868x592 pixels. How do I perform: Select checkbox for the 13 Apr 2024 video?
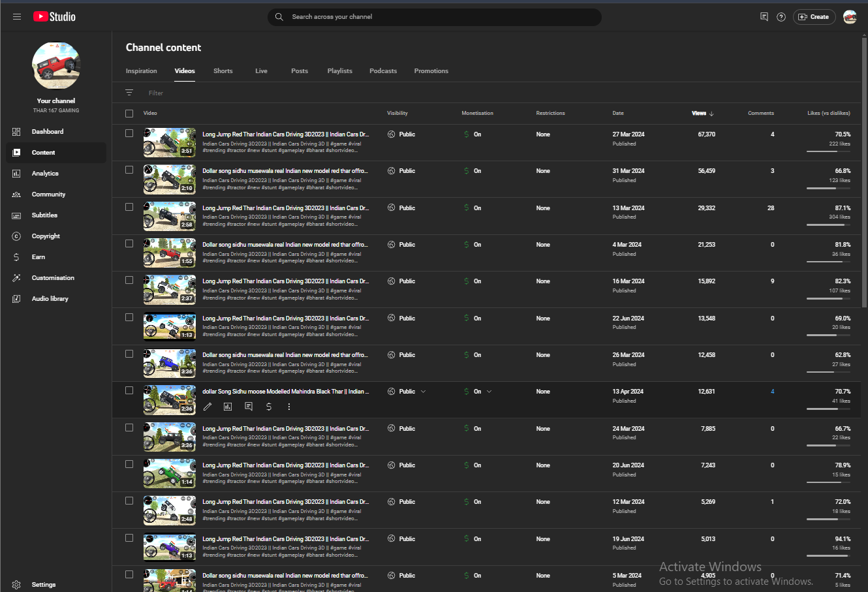click(129, 390)
